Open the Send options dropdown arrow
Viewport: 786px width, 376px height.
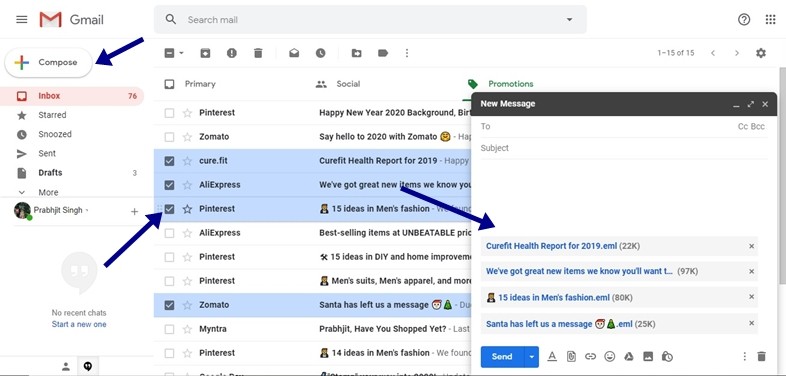(531, 356)
